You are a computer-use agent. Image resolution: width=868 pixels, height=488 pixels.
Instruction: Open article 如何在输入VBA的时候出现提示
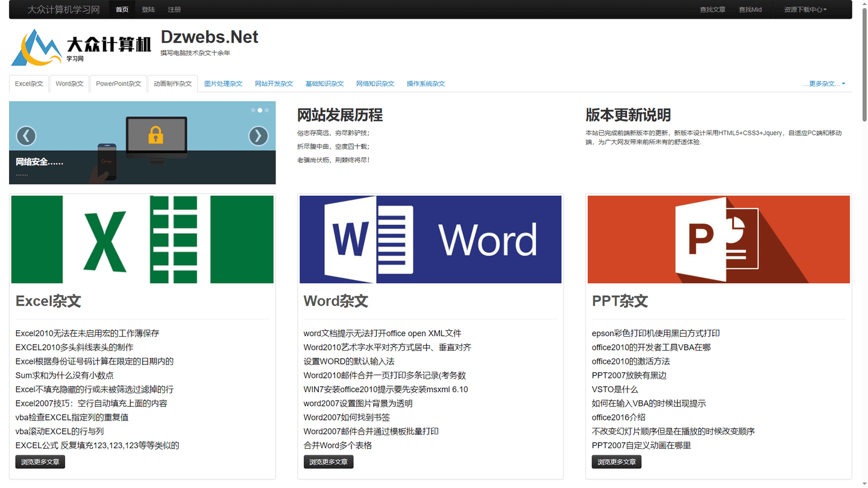pos(649,403)
